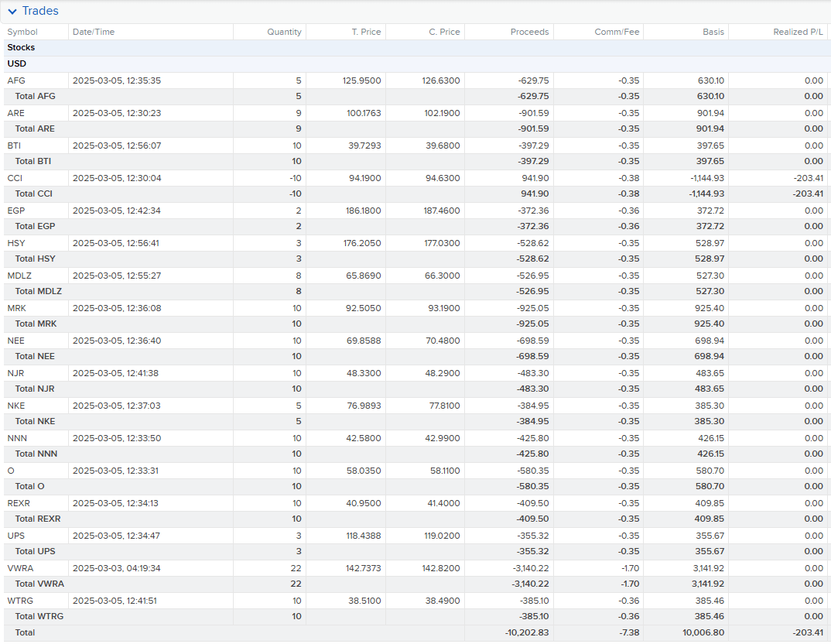
Task: Click the VWRA symbol cell
Action: (x=20, y=568)
